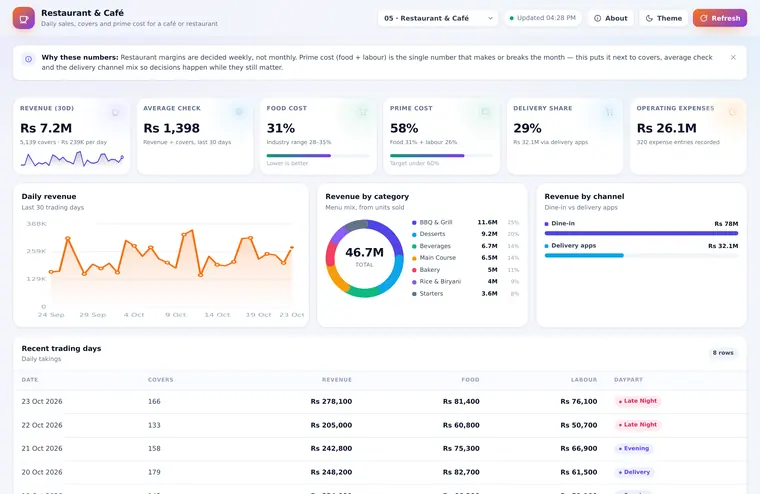
Task: Click the Dine-in channel color dot
Action: click(x=546, y=224)
